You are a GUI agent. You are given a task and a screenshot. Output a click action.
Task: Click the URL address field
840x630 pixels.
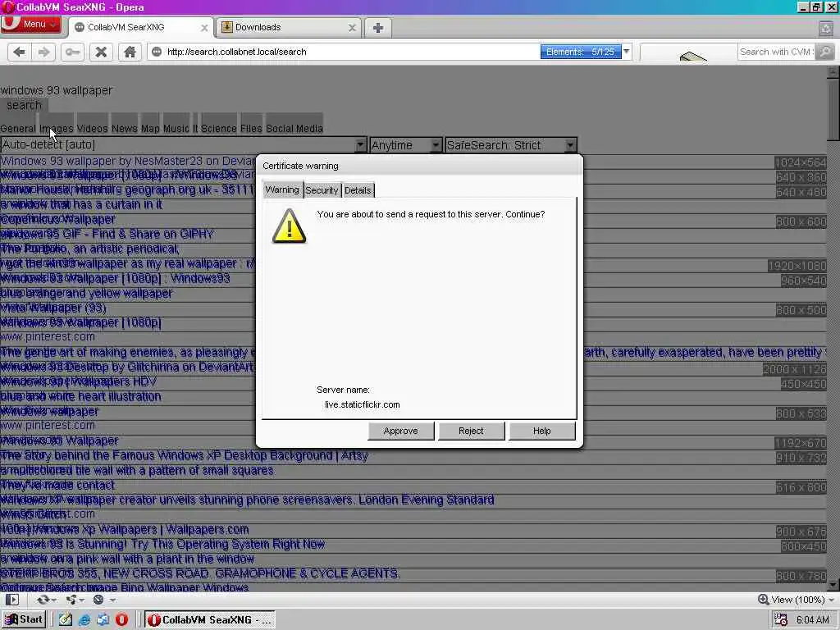coord(351,52)
